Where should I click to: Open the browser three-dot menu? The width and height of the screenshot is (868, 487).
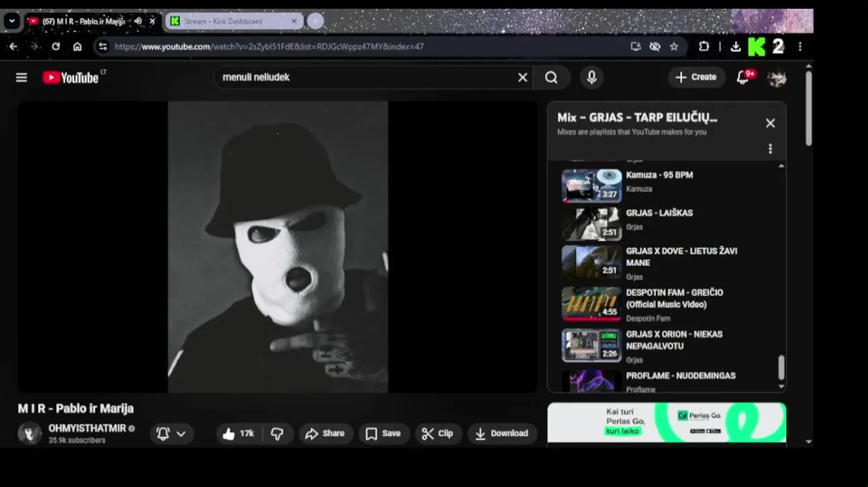pos(800,47)
